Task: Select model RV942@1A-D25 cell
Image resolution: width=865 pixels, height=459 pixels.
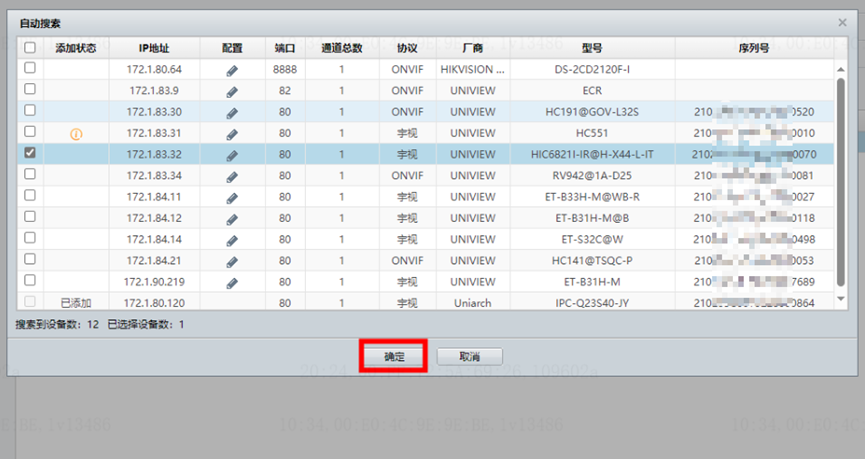Action: click(x=592, y=175)
